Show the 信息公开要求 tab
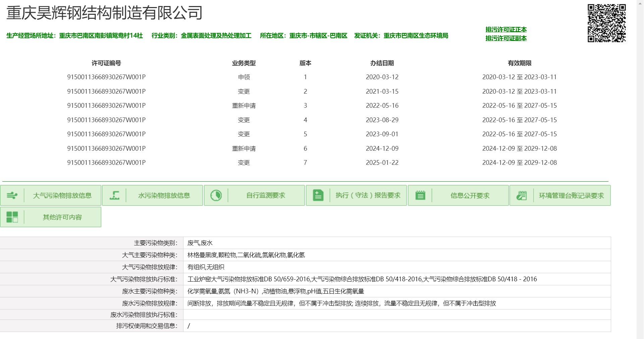This screenshot has width=644, height=339. click(x=470, y=195)
